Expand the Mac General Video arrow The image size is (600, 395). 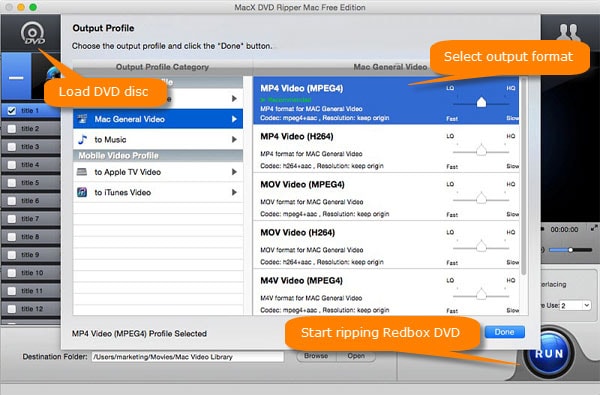click(x=234, y=119)
